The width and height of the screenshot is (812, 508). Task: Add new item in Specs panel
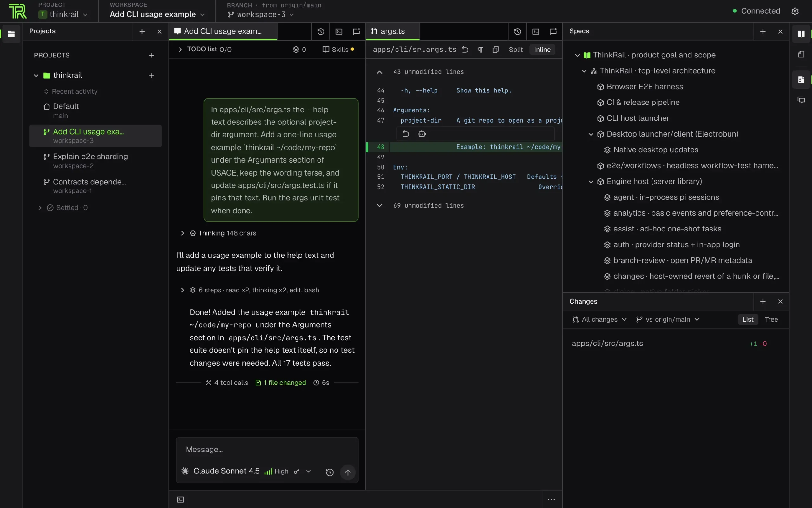pos(763,31)
